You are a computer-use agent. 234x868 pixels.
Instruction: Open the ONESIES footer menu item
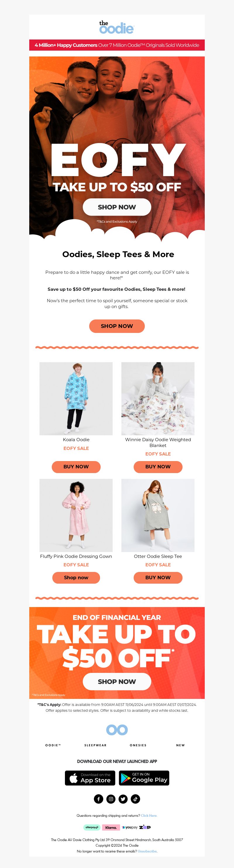tap(138, 745)
